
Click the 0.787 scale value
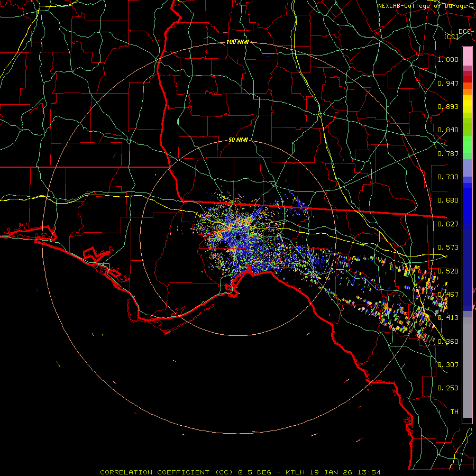(x=448, y=153)
